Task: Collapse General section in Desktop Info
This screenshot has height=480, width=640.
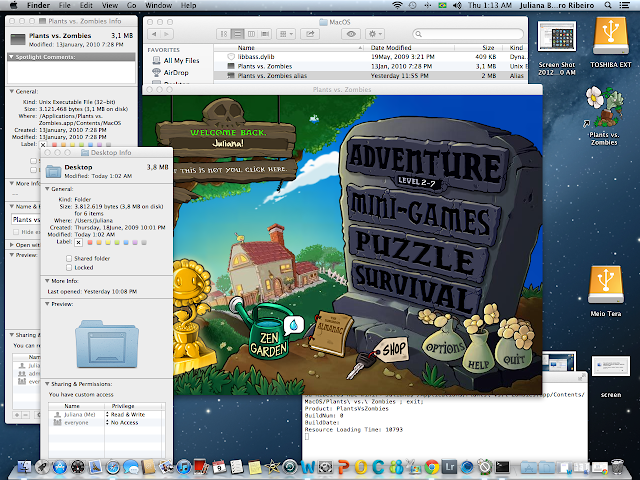Action: 47,189
